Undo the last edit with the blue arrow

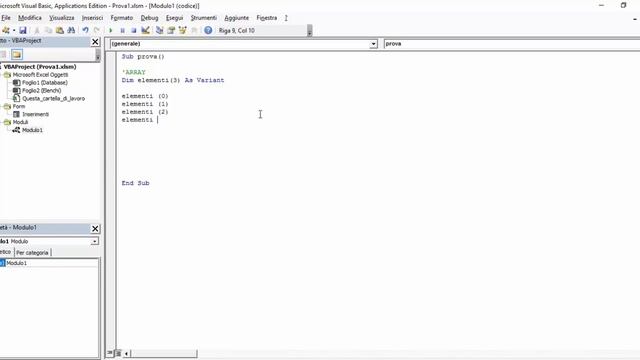[x=85, y=30]
